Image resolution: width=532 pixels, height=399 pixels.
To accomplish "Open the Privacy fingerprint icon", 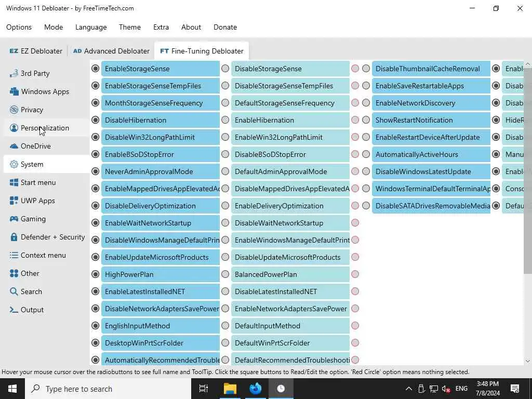I will [14, 110].
